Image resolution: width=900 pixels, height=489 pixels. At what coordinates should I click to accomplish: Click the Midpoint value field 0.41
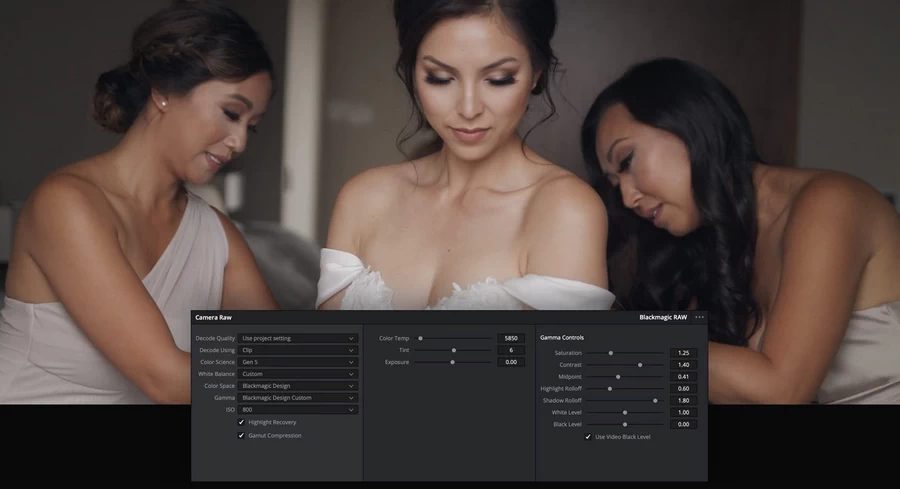click(x=683, y=377)
